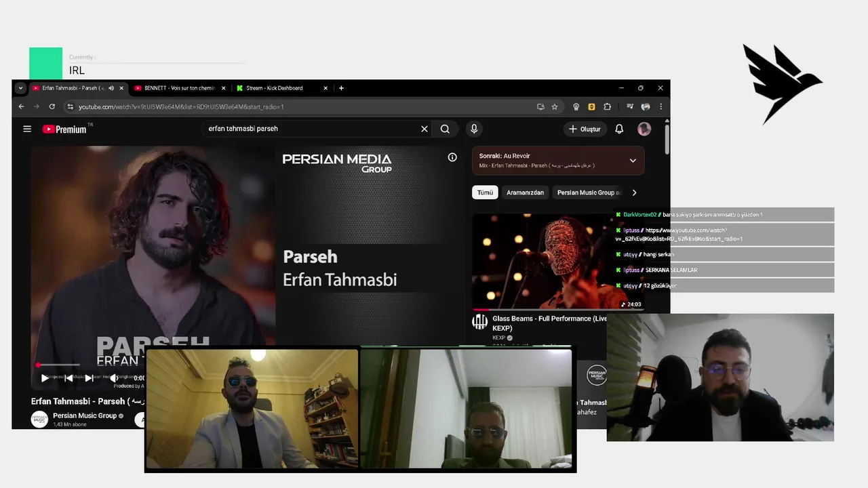Open the video info card icon

(452, 157)
